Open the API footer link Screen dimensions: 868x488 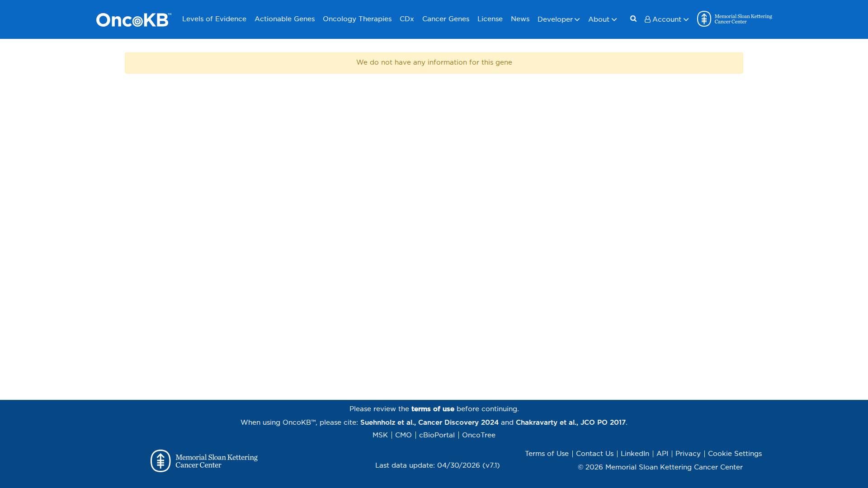[662, 454]
